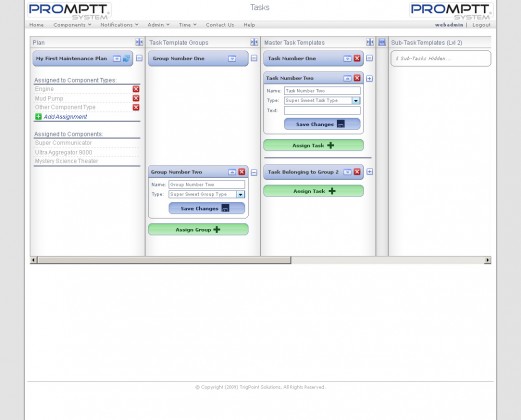Save Changes for Group Number Two
The width and height of the screenshot is (521, 420).
coord(207,208)
